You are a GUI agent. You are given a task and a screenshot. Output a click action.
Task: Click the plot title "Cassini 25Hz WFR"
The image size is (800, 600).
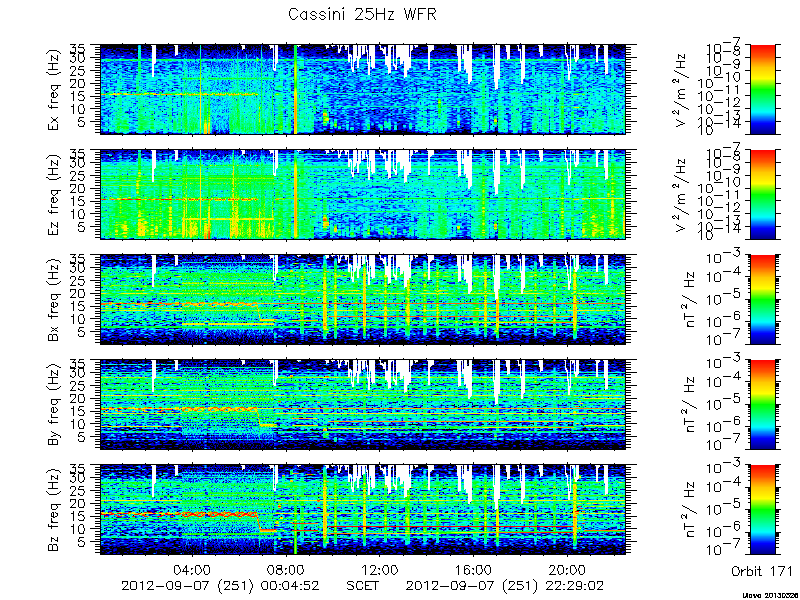tap(362, 15)
